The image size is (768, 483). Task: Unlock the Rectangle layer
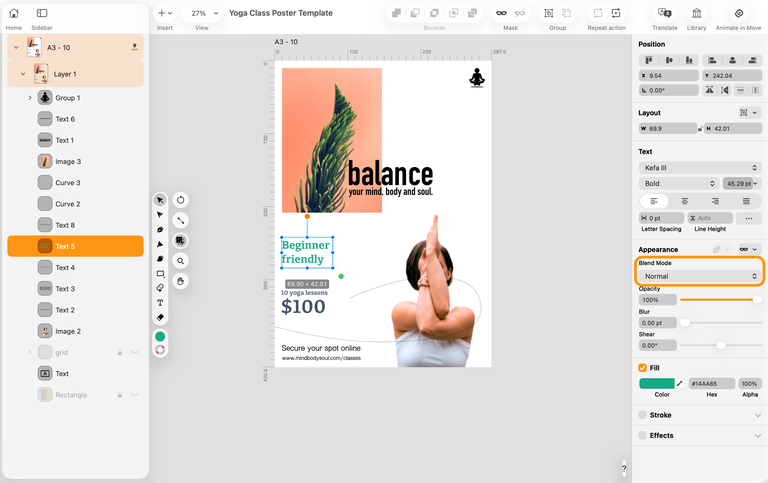point(120,395)
